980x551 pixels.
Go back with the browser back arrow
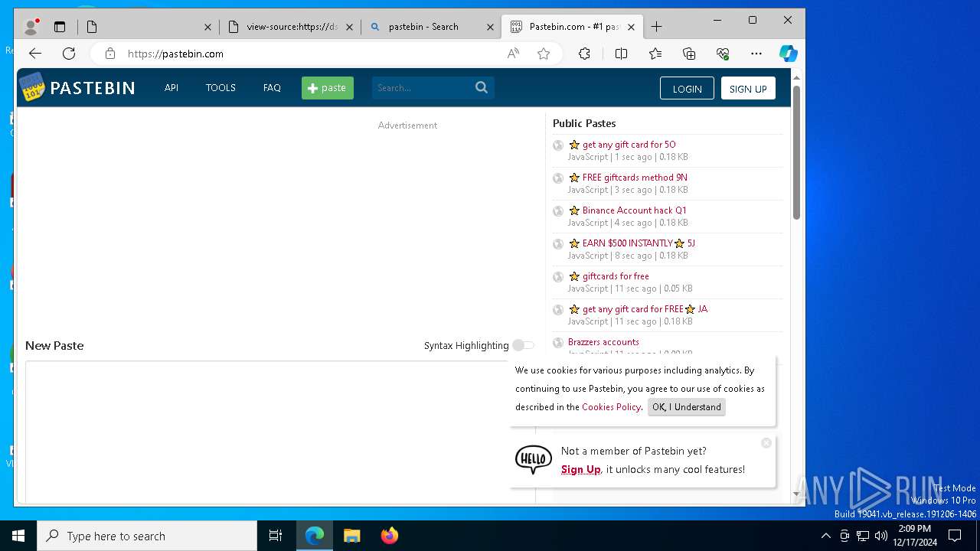click(35, 54)
